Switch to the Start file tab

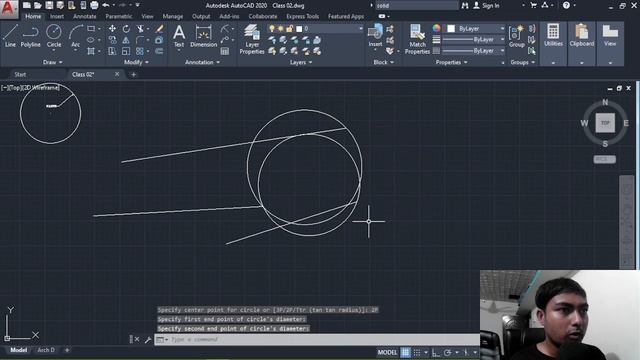[x=20, y=74]
